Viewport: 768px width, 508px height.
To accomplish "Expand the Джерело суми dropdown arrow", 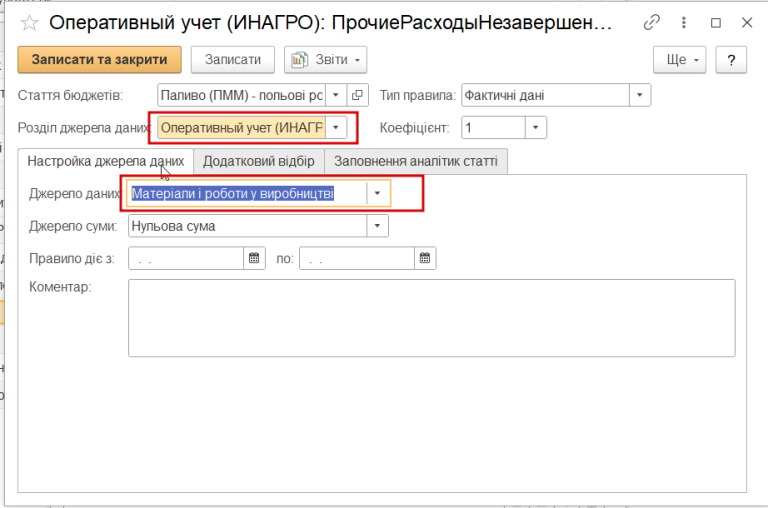I will point(377,226).
